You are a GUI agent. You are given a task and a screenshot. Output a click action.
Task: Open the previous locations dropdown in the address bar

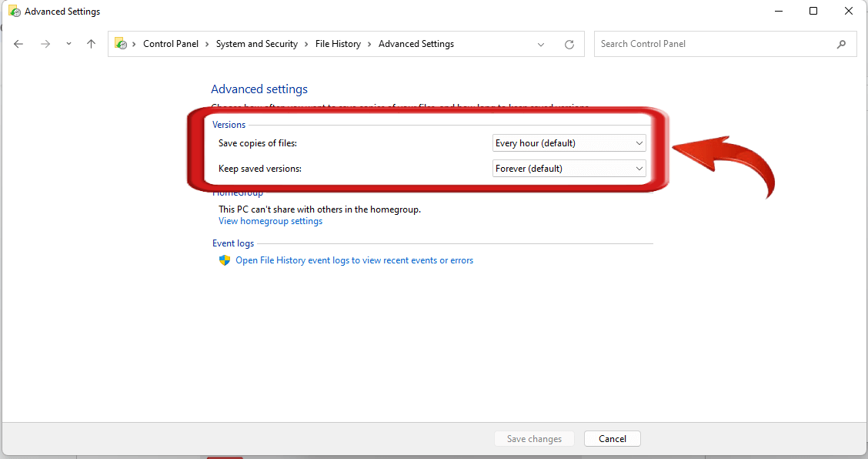tap(541, 44)
